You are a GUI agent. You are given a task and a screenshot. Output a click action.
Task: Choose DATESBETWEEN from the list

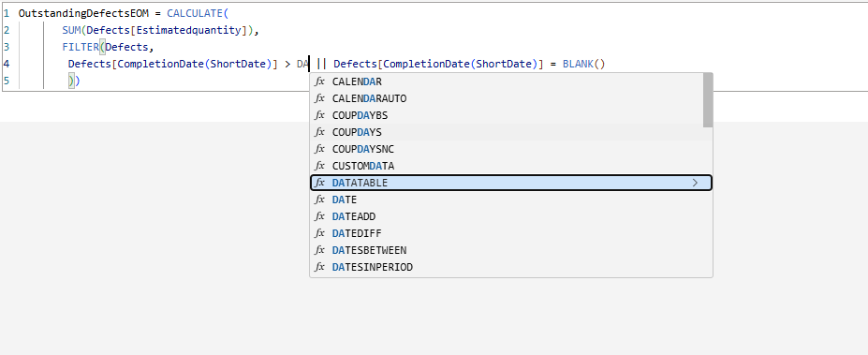coord(510,250)
